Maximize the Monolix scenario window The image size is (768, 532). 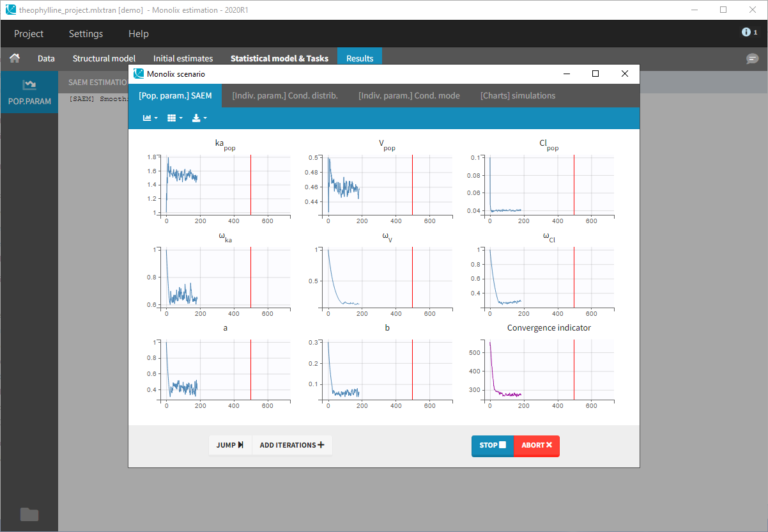tap(595, 74)
